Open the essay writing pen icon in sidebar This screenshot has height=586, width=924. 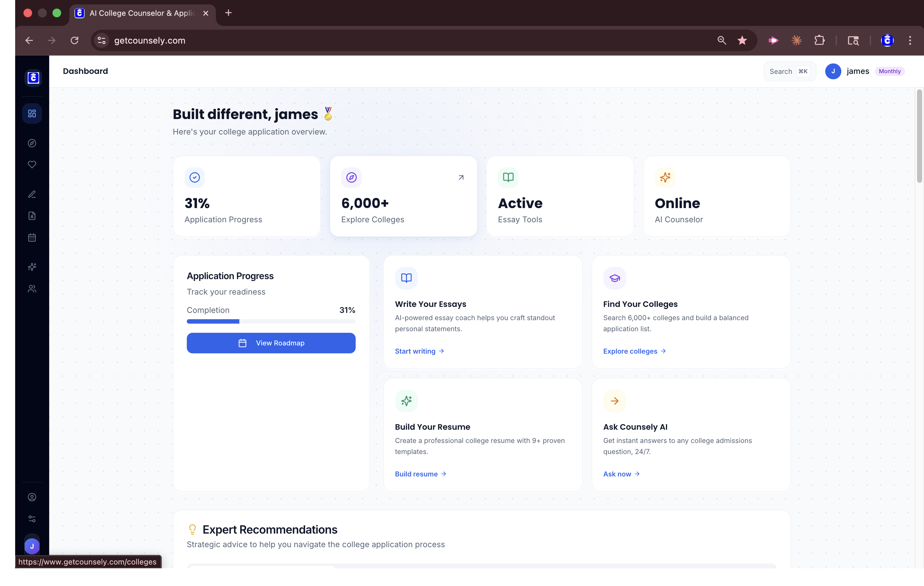32,194
